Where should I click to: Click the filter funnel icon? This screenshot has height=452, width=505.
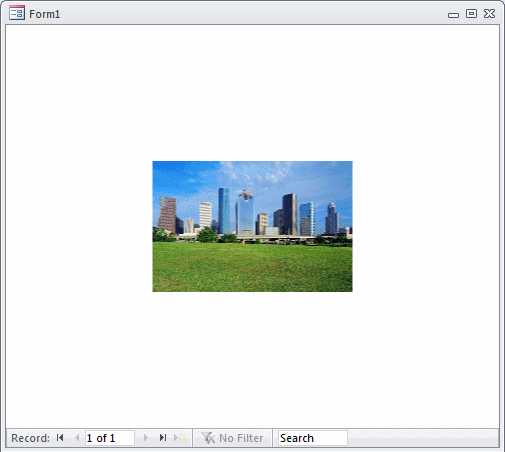coord(208,438)
